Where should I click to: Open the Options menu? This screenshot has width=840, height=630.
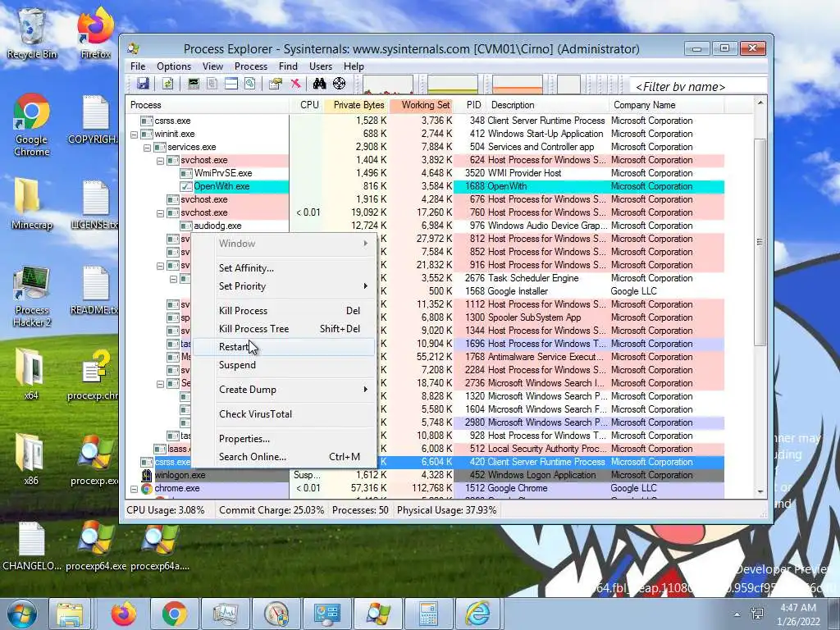(174, 66)
